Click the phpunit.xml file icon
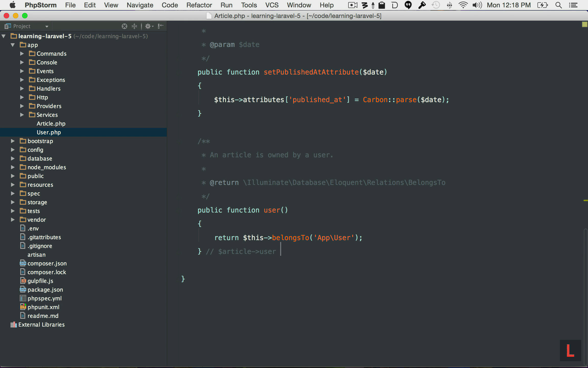 pyautogui.click(x=23, y=307)
